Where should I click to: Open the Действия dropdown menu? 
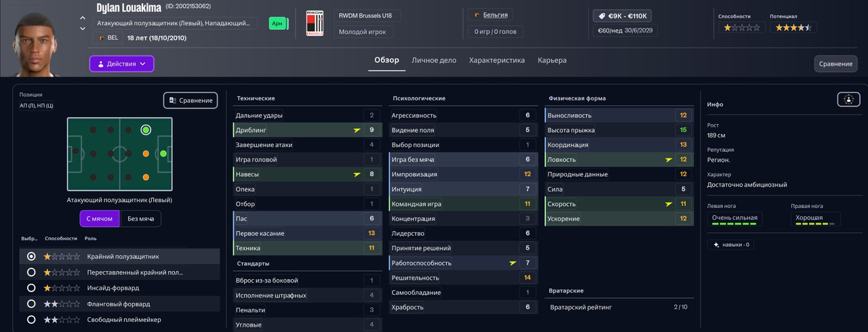pyautogui.click(x=122, y=64)
